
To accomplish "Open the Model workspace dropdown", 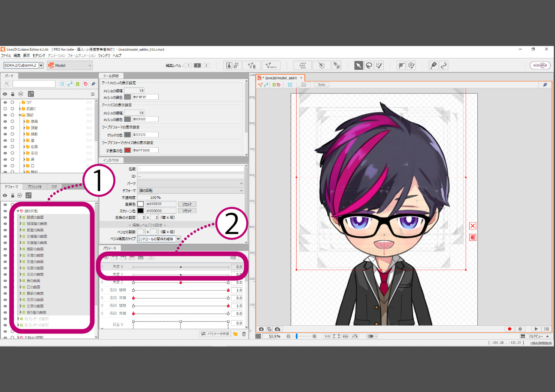I will 70,65.
